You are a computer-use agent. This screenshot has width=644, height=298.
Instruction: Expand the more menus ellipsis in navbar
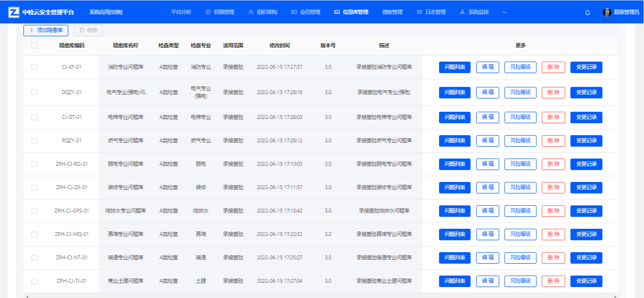pyautogui.click(x=504, y=12)
